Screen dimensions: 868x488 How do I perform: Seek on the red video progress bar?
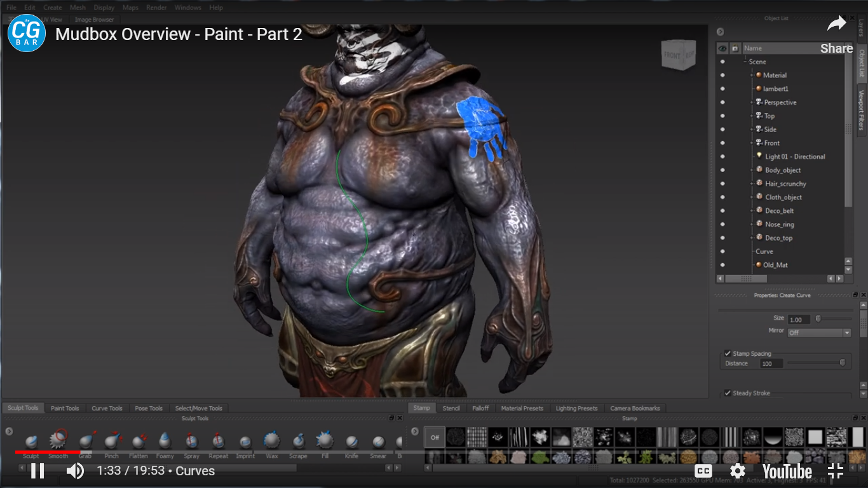tap(48, 452)
